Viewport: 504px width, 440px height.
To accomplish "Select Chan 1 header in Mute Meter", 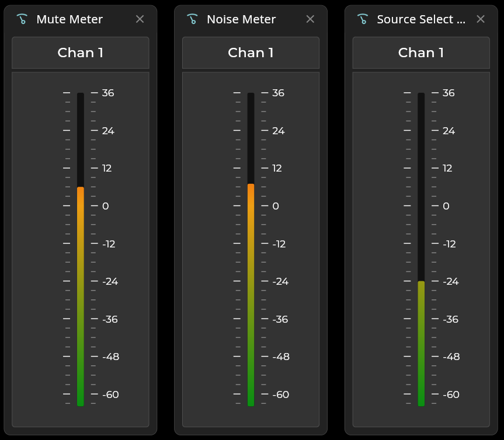I will click(x=81, y=53).
